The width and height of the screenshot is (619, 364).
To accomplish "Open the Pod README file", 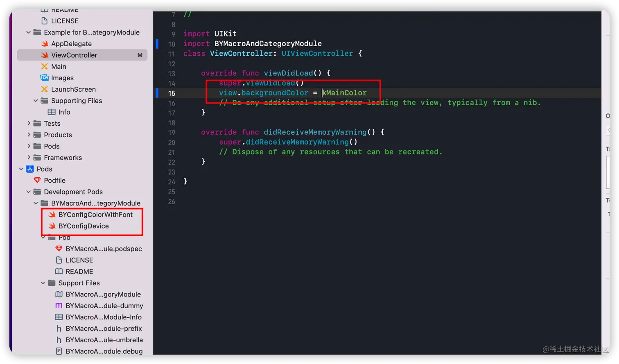I will click(79, 271).
